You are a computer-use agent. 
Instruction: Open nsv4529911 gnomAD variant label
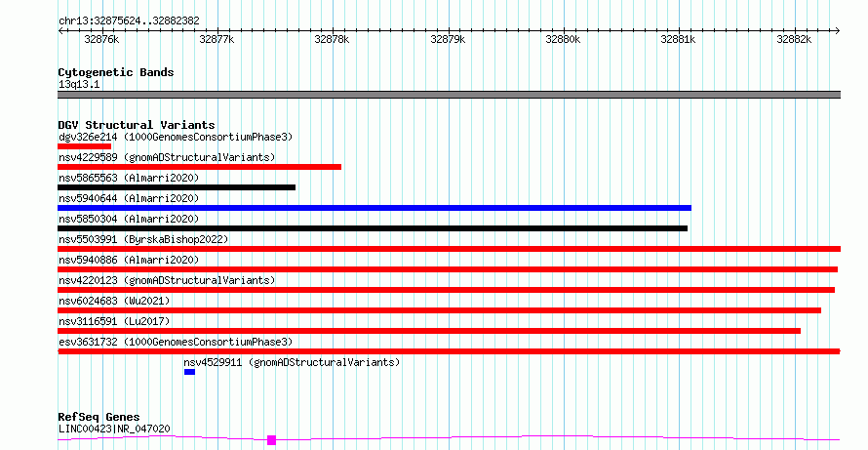(x=292, y=362)
